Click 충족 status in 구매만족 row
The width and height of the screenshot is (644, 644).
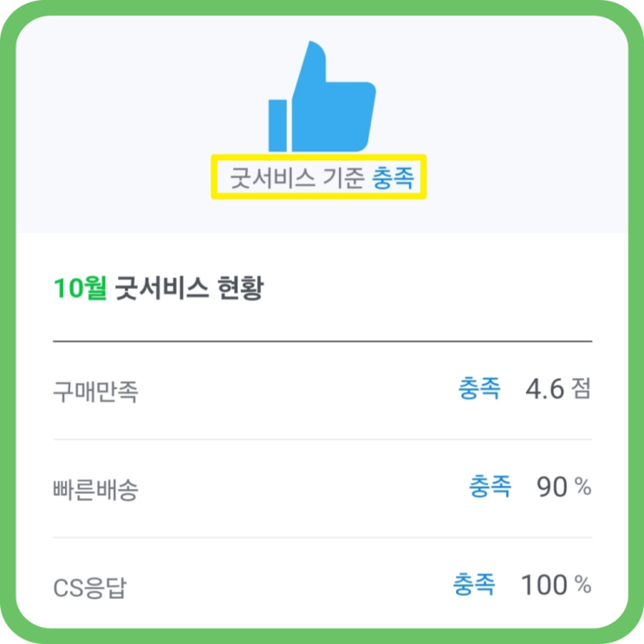pyautogui.click(x=479, y=388)
